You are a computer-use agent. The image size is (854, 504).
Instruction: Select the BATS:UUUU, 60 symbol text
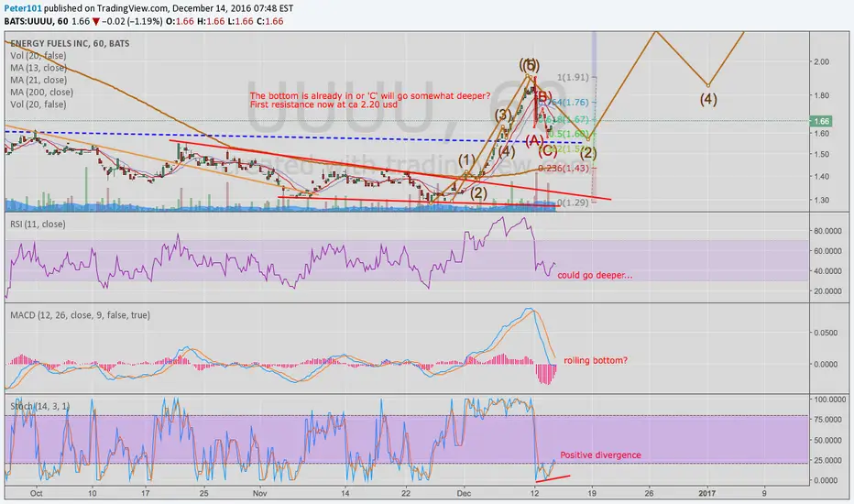[x=36, y=21]
